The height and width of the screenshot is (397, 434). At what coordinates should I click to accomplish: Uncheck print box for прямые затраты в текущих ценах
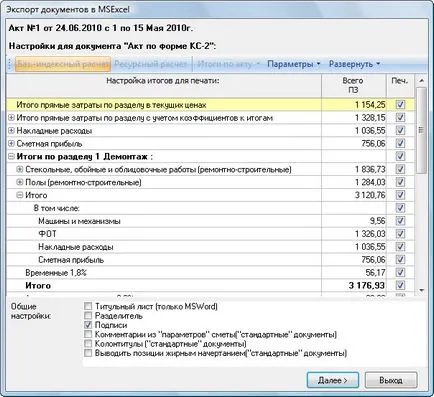400,105
